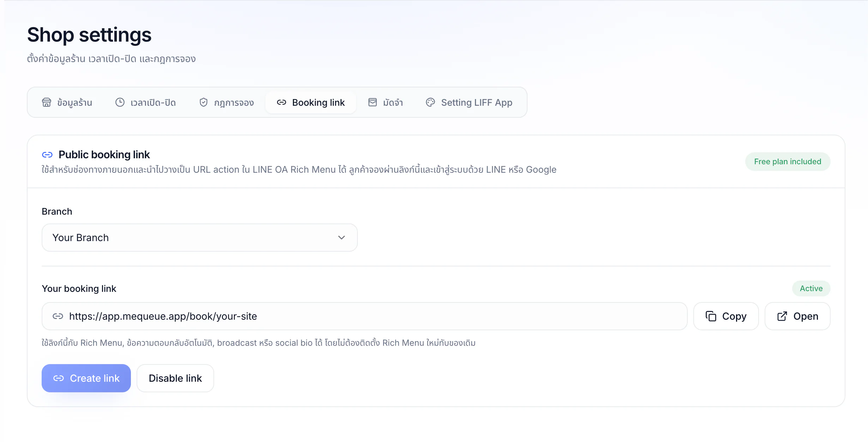The height and width of the screenshot is (442, 868).
Task: Click the Create link button
Action: [x=86, y=378]
